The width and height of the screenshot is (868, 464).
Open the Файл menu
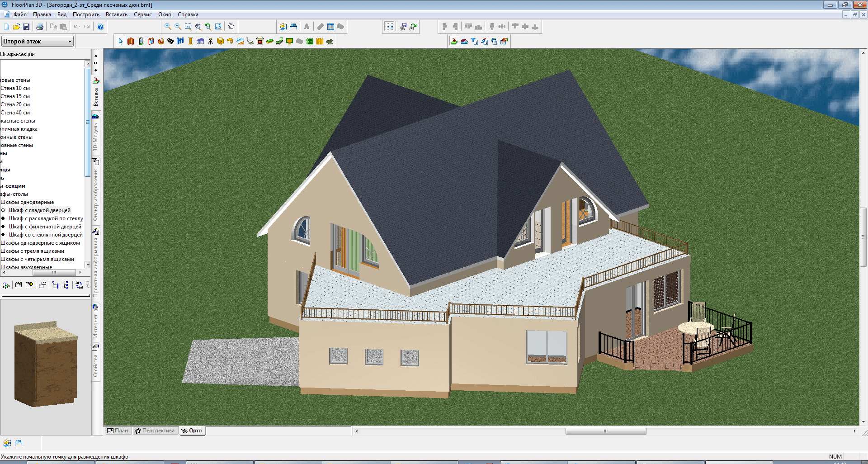pyautogui.click(x=20, y=14)
